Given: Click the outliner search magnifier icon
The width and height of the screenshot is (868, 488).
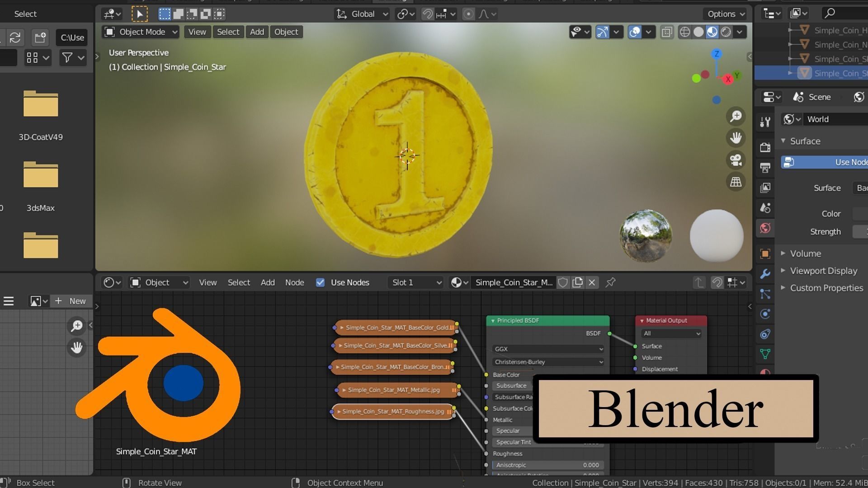Looking at the screenshot, I should pyautogui.click(x=830, y=13).
